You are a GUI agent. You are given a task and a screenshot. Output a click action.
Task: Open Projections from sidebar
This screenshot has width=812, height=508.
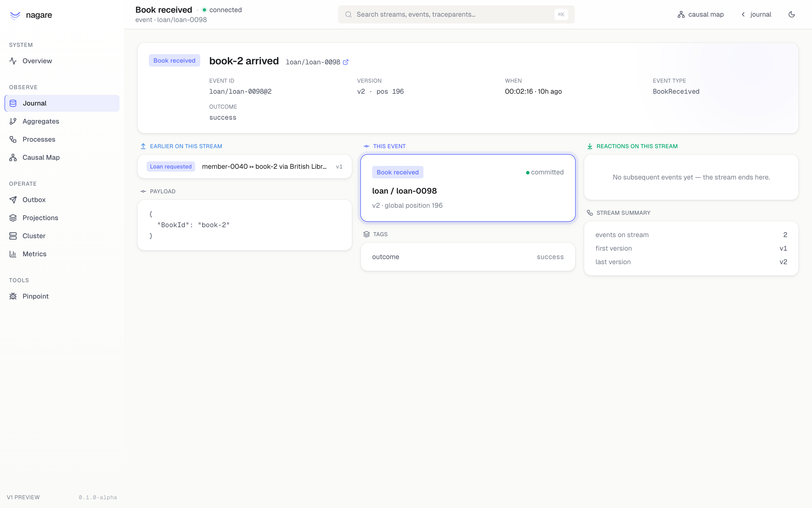62,218
